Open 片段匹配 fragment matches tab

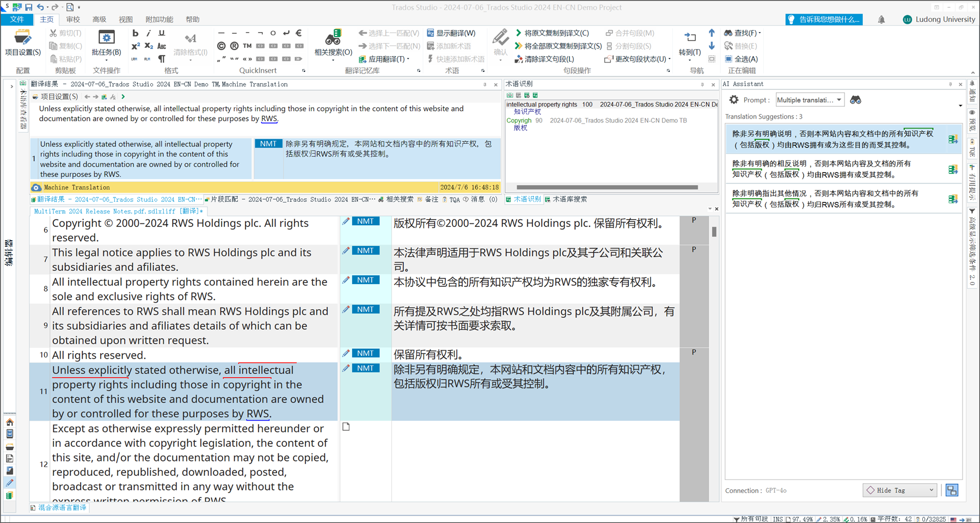click(x=290, y=199)
